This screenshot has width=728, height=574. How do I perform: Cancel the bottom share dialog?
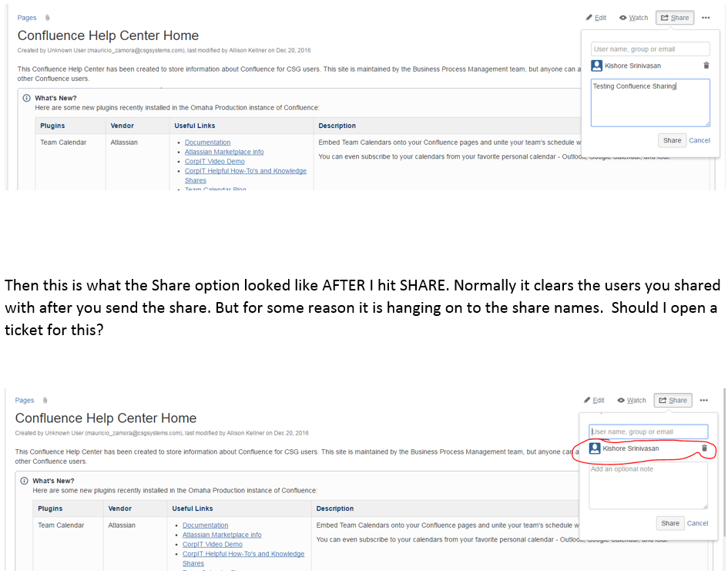(697, 523)
